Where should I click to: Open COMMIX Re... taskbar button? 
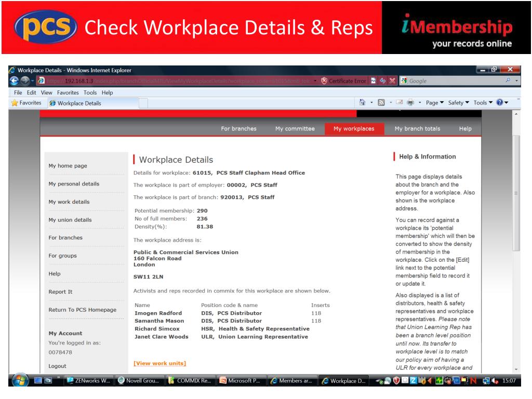[x=190, y=381]
